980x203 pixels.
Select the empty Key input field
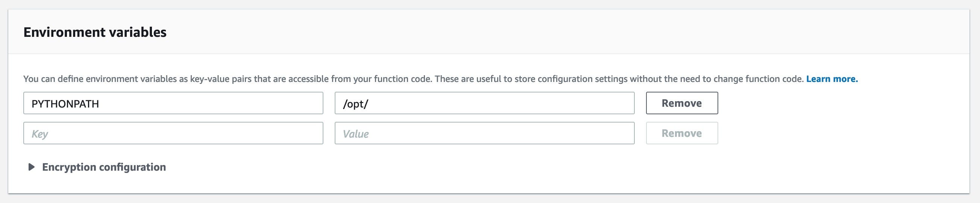click(x=173, y=133)
